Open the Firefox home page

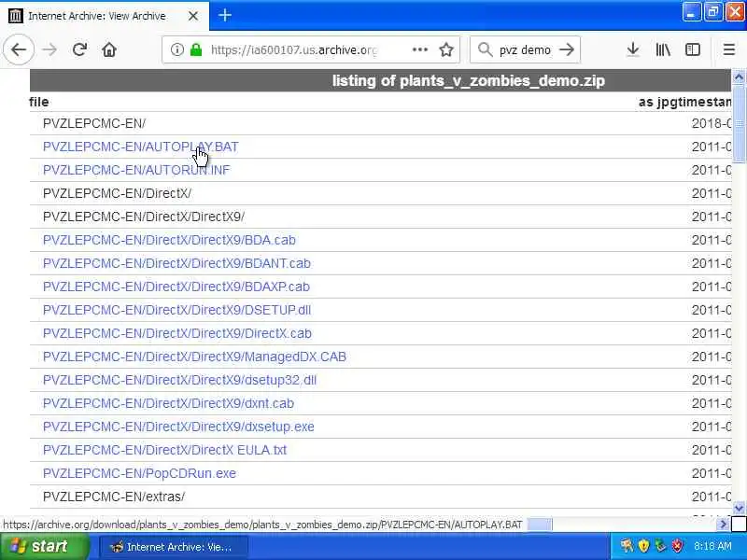click(109, 49)
